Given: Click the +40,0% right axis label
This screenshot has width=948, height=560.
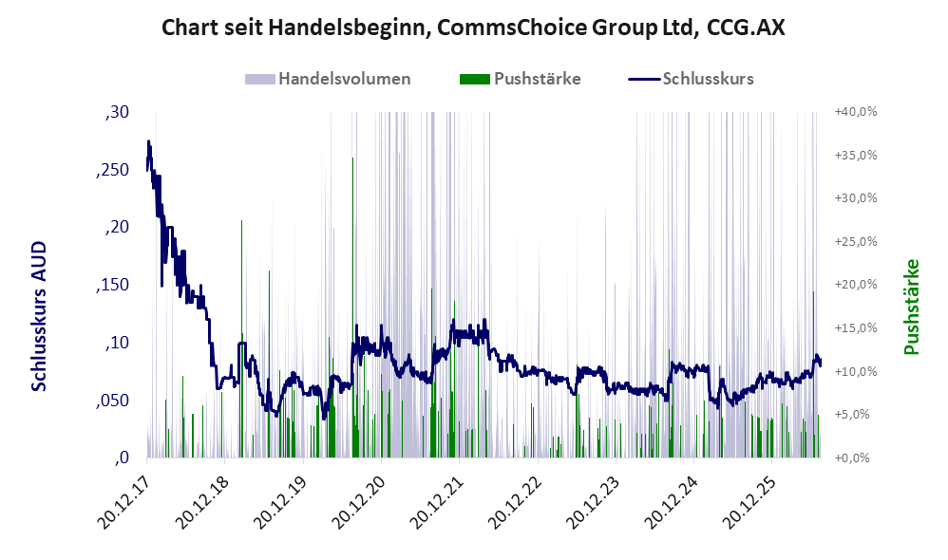Looking at the screenshot, I should coord(856,112).
